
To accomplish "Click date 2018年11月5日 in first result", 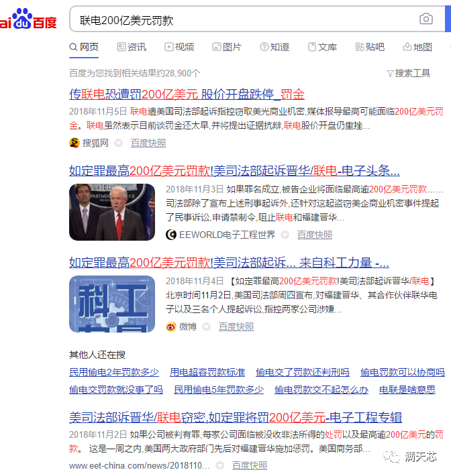I will coord(98,111).
